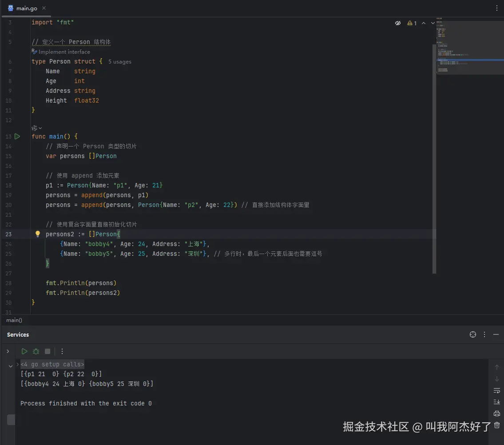Click the 'float32' type on Height field
Screen dimensions: 504x445
(x=87, y=100)
